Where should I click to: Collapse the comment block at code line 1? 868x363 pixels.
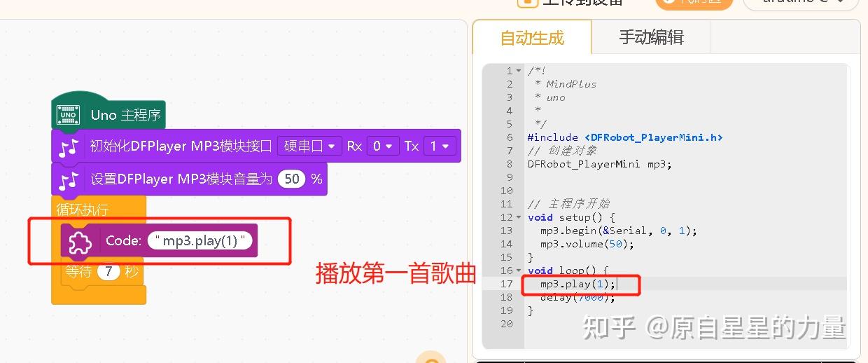(519, 71)
